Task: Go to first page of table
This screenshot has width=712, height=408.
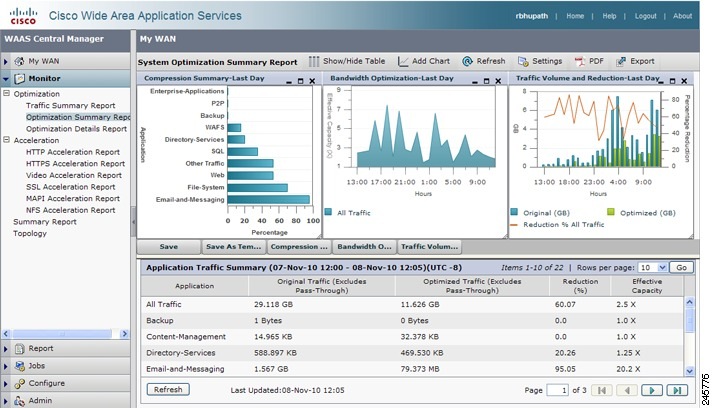Action: coord(602,390)
